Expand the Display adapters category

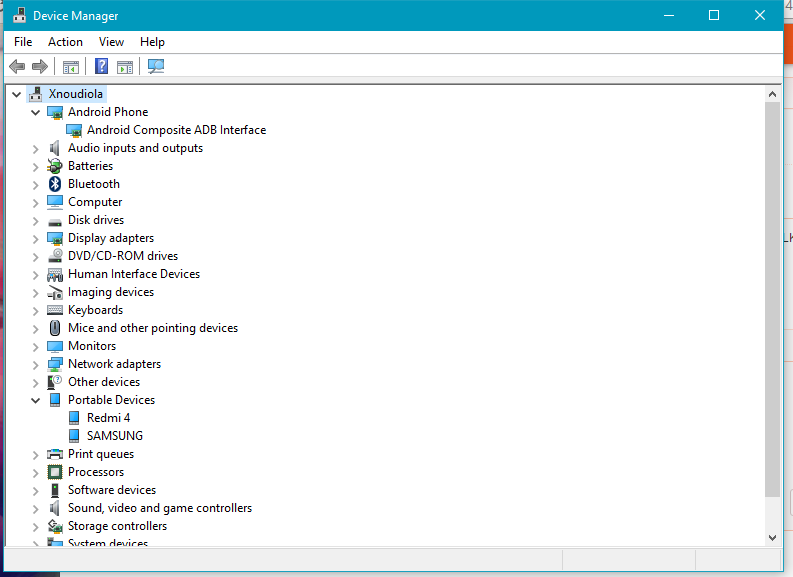[36, 238]
